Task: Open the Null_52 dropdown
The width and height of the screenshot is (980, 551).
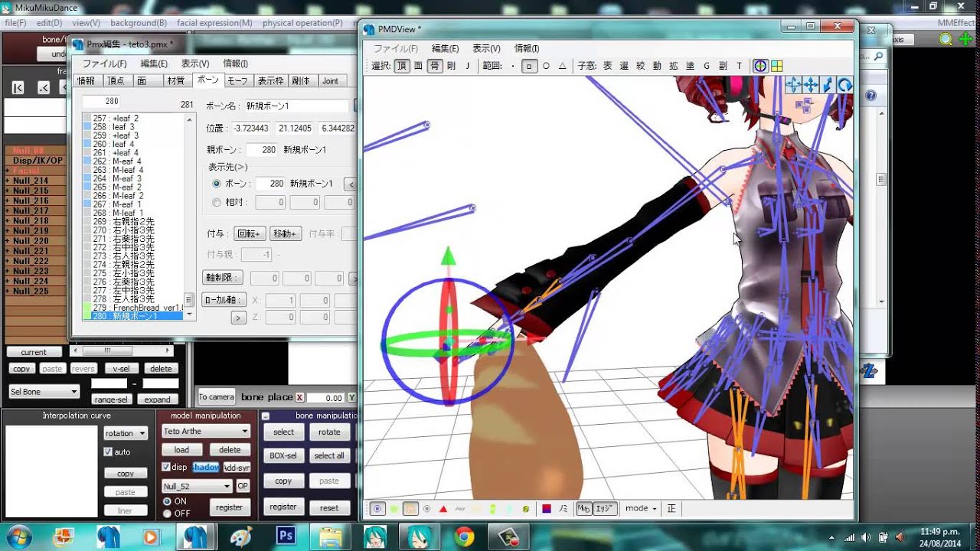Action: pyautogui.click(x=197, y=486)
